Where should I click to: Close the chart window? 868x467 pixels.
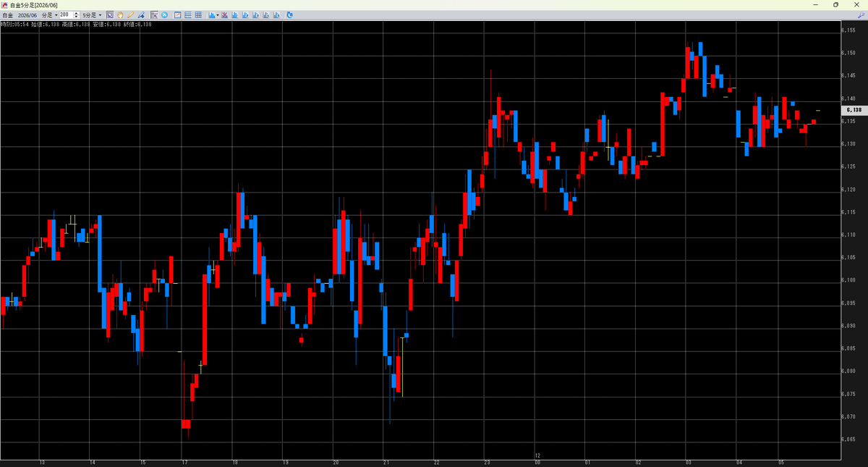click(856, 4)
